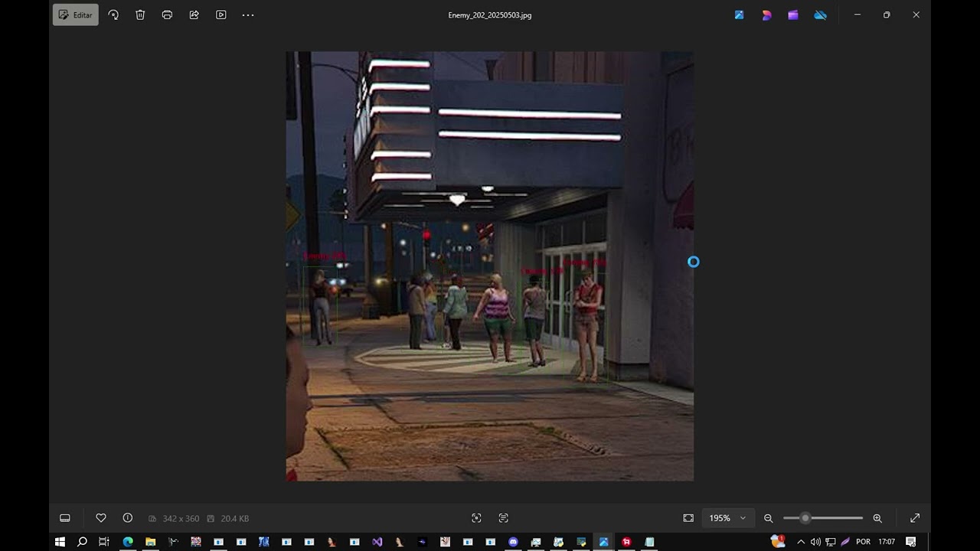Click the zoom out magnifier icon
Screen dimensions: 980x551
(x=769, y=518)
